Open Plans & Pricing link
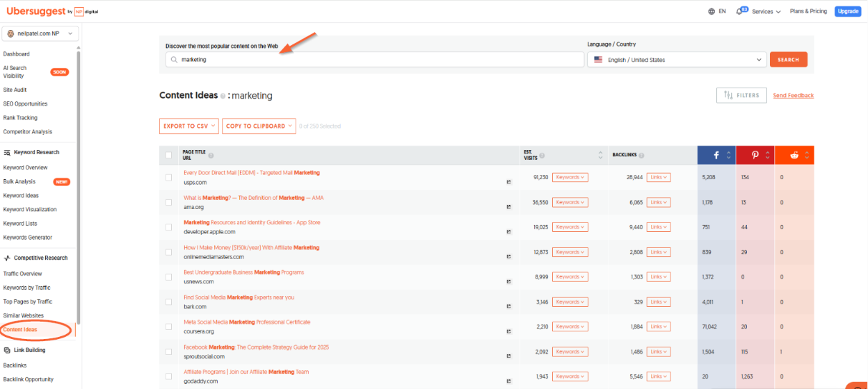Viewport: 868px width, 389px height. coord(808,11)
